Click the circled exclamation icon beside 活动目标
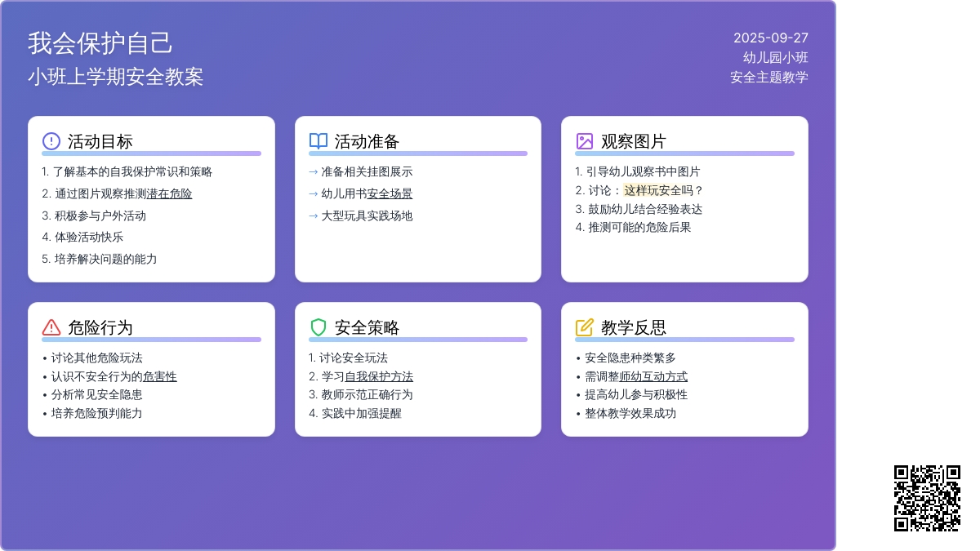Screen dimensions: 980x551 [x=51, y=141]
